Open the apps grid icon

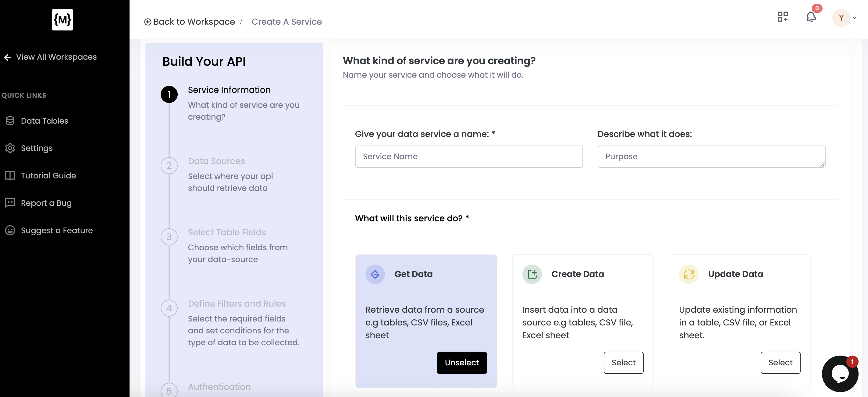pyautogui.click(x=782, y=17)
